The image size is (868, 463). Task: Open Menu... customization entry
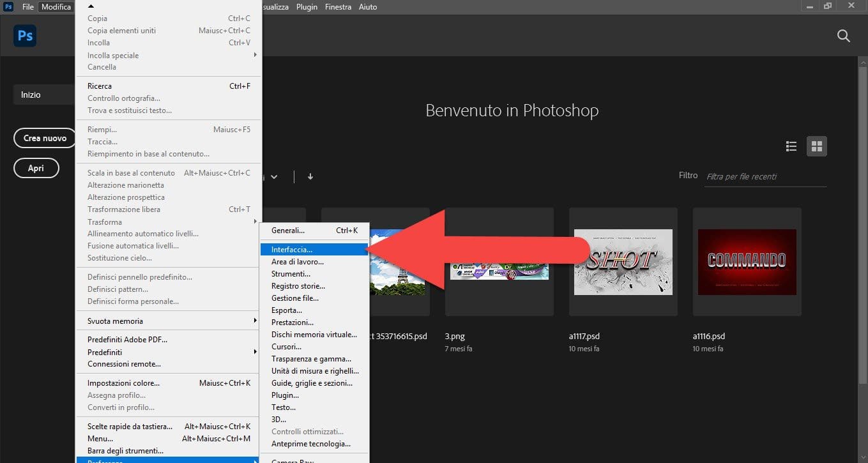(169, 439)
